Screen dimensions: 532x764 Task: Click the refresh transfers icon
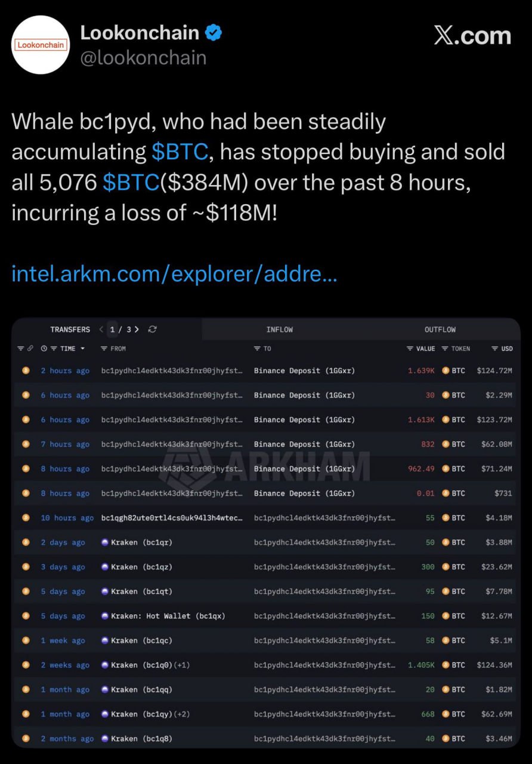[153, 329]
